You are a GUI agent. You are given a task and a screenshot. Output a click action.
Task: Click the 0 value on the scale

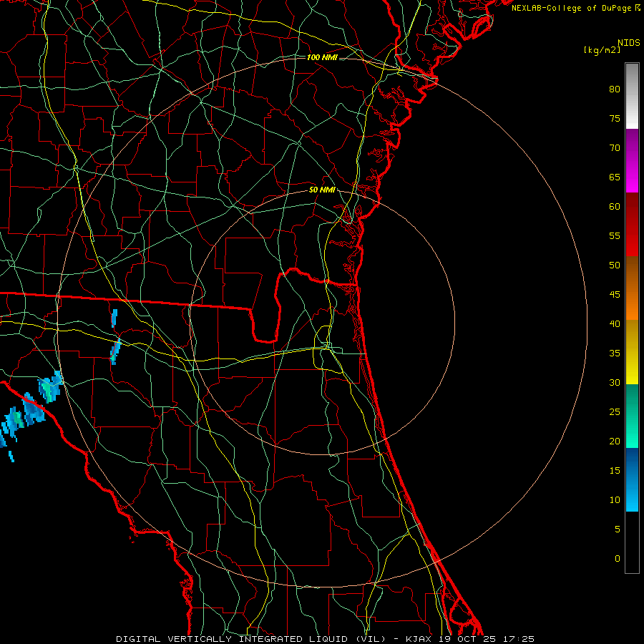(618, 559)
